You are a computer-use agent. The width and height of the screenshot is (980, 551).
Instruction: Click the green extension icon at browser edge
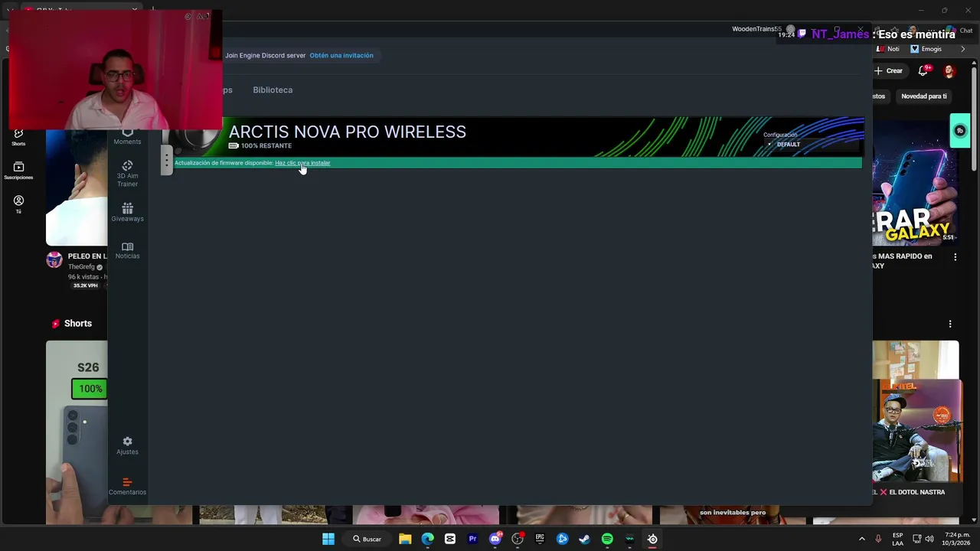[x=960, y=131]
